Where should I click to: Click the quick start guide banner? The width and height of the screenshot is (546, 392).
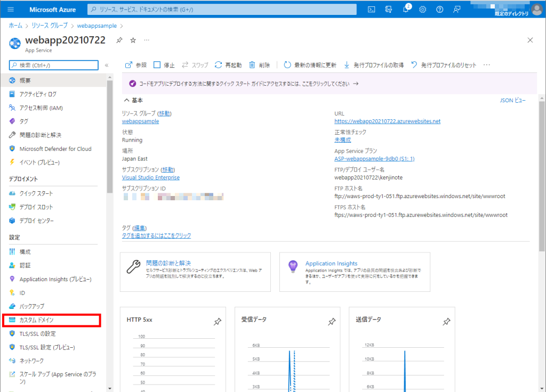pyautogui.click(x=329, y=84)
